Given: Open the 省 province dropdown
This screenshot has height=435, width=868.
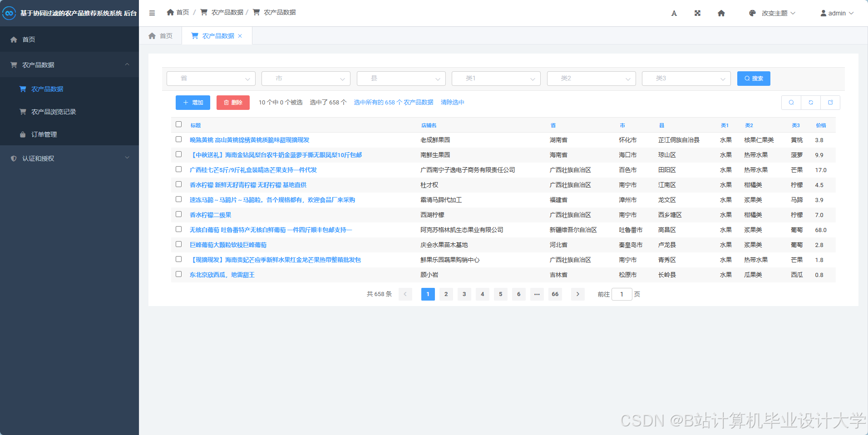Looking at the screenshot, I should (211, 78).
